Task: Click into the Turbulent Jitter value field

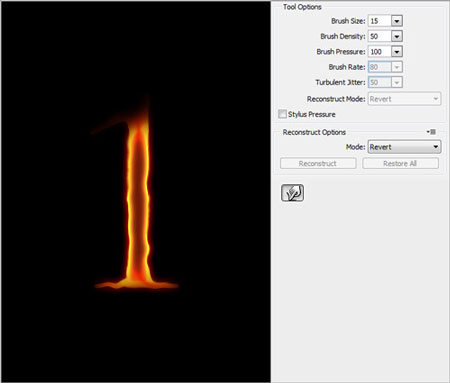Action: (379, 82)
